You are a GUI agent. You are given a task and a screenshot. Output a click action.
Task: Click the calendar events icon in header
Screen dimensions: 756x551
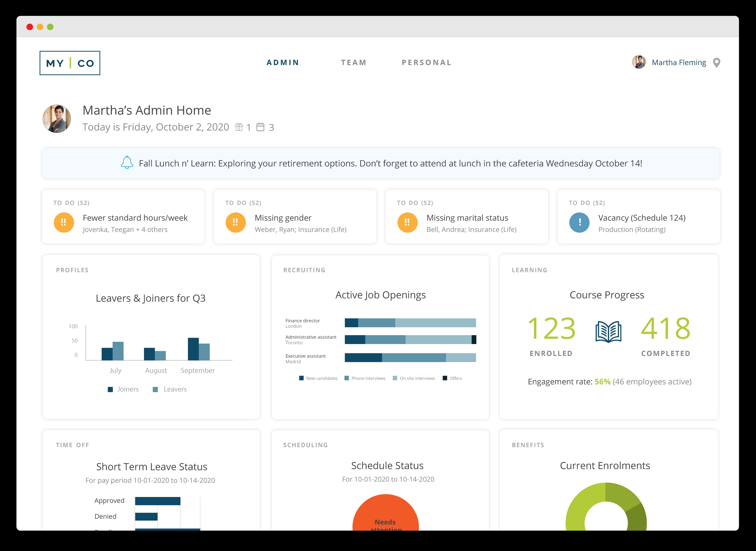[x=260, y=127]
